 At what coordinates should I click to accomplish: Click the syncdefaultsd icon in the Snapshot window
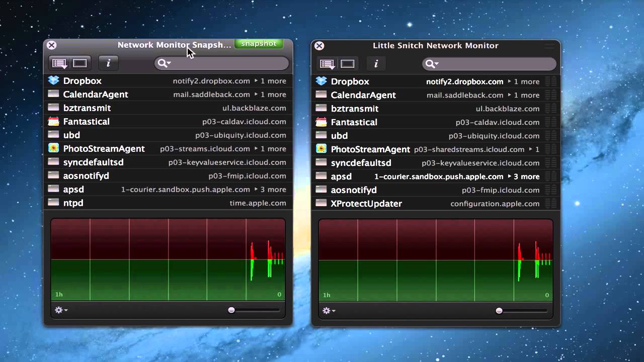[x=54, y=162]
